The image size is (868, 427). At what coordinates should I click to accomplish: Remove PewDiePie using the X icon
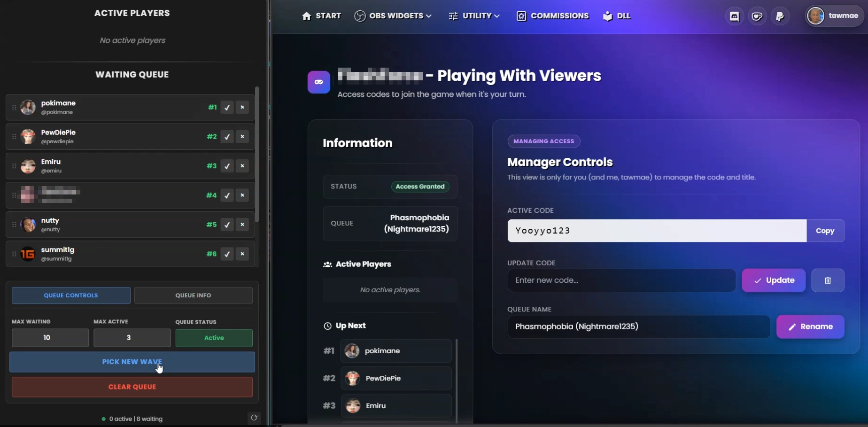[242, 137]
